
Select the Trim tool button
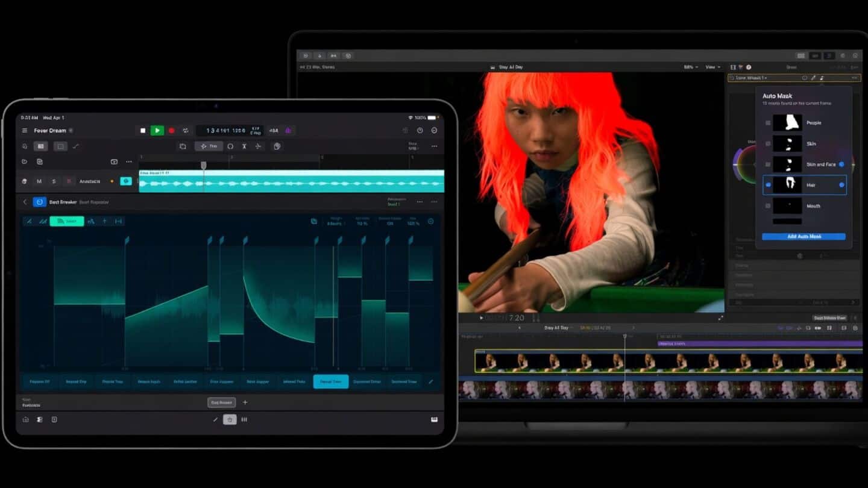(x=209, y=146)
